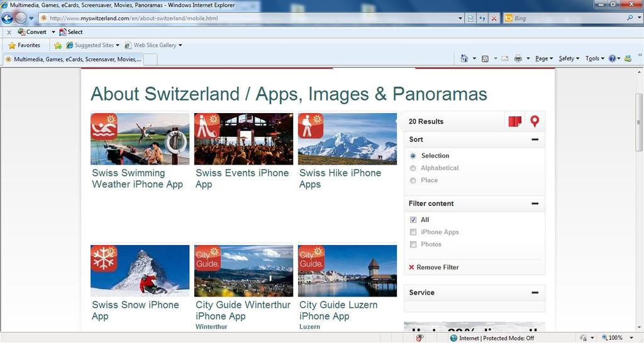This screenshot has width=644, height=343.
Task: Click the Forward navigation button
Action: click(21, 18)
